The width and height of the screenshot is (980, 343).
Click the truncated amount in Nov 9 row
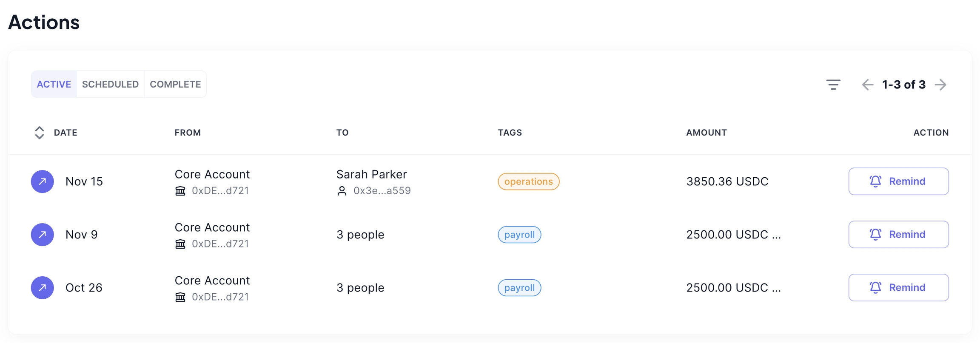pyautogui.click(x=733, y=235)
